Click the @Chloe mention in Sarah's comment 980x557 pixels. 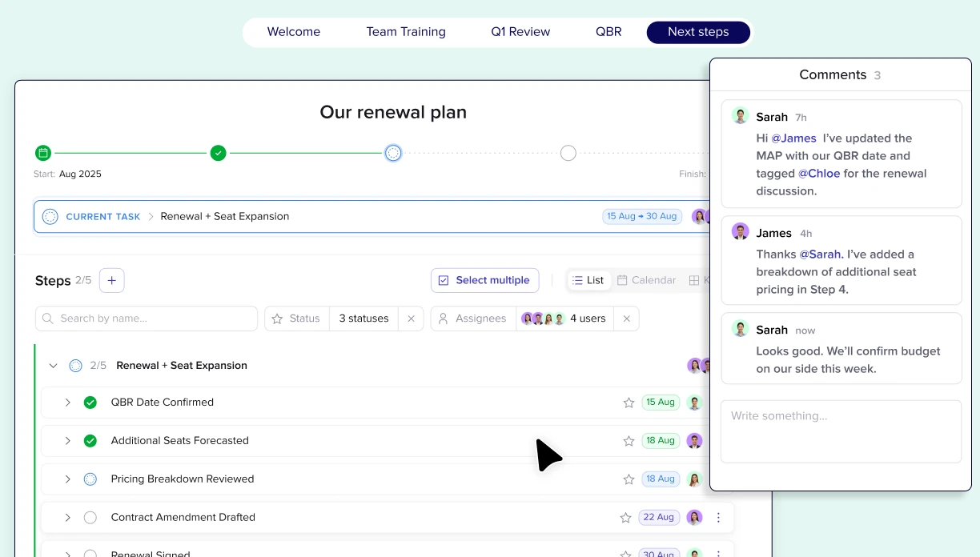click(x=819, y=174)
